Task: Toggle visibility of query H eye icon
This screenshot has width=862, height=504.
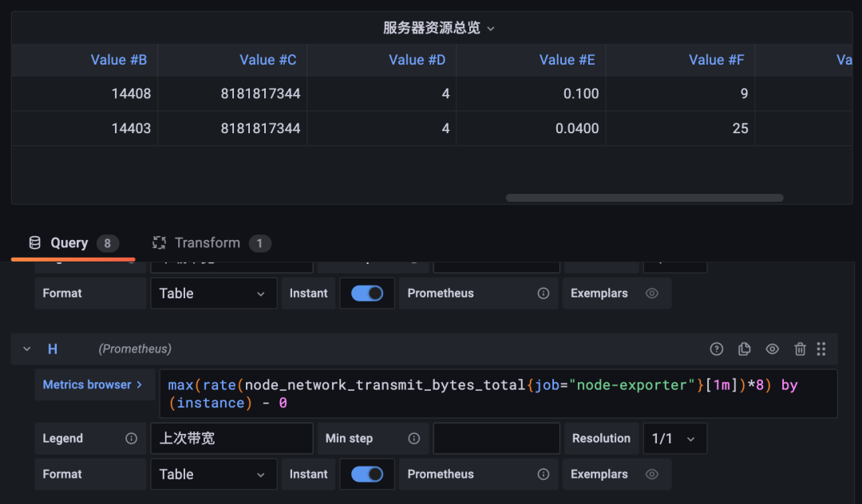Action: point(773,349)
